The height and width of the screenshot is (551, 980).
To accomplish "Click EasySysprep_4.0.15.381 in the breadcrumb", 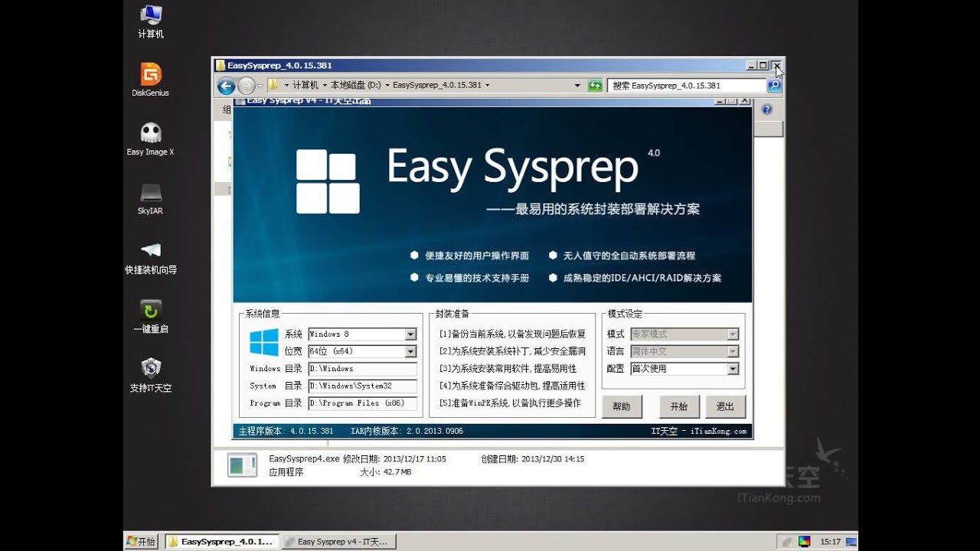I will [x=436, y=86].
